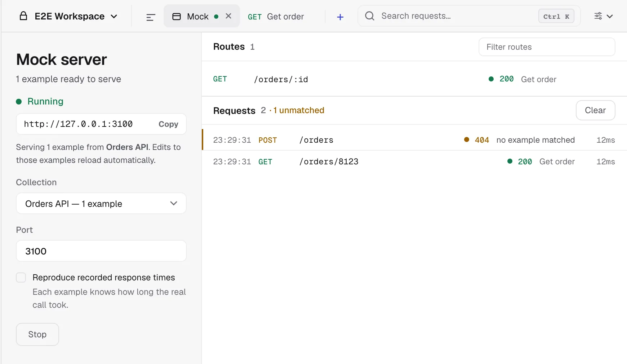Click the 200 status on /orders/:id route
The width and height of the screenshot is (627, 364).
(506, 79)
